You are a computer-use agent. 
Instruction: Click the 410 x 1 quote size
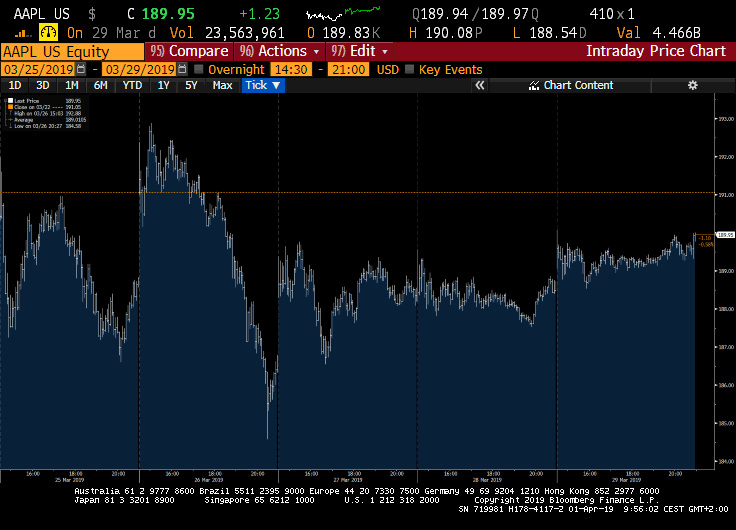[612, 14]
